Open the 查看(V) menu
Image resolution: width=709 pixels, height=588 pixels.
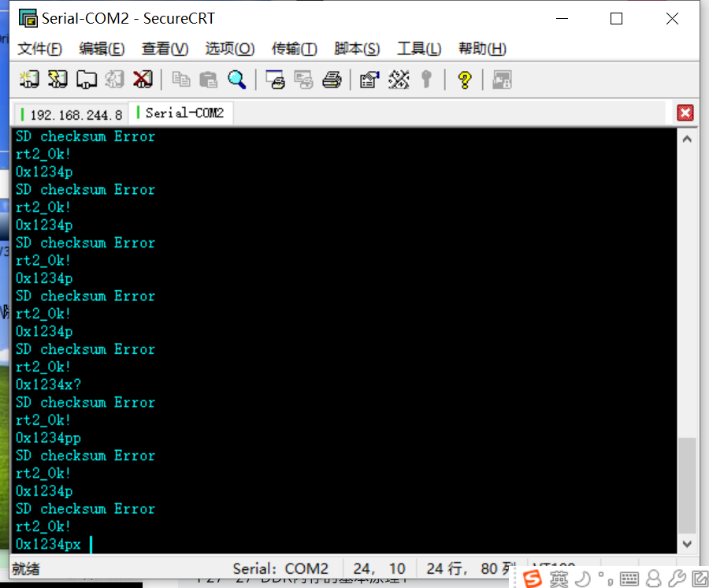click(165, 48)
